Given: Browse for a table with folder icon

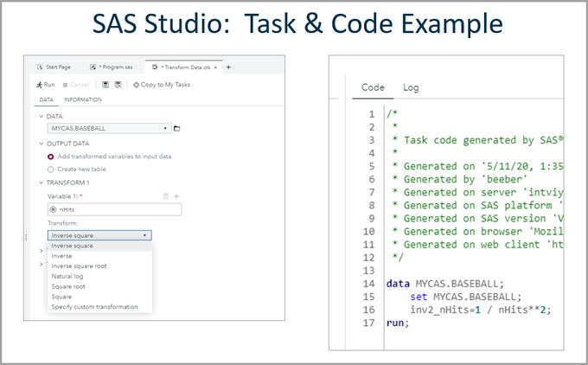Looking at the screenshot, I should 177,129.
